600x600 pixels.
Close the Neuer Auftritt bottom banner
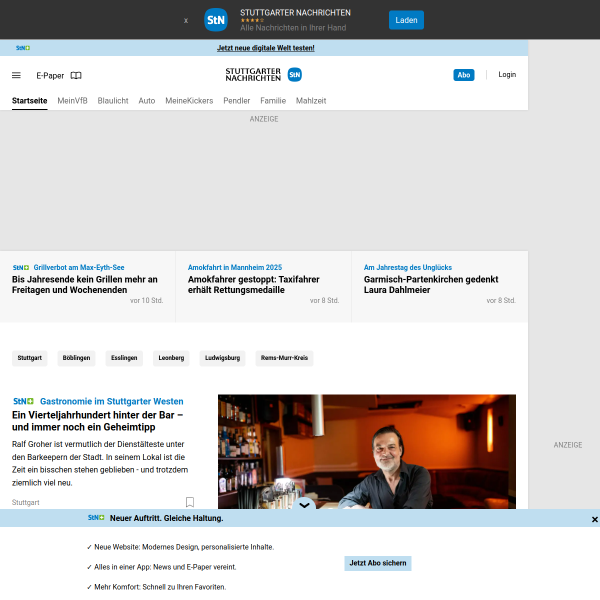(594, 519)
